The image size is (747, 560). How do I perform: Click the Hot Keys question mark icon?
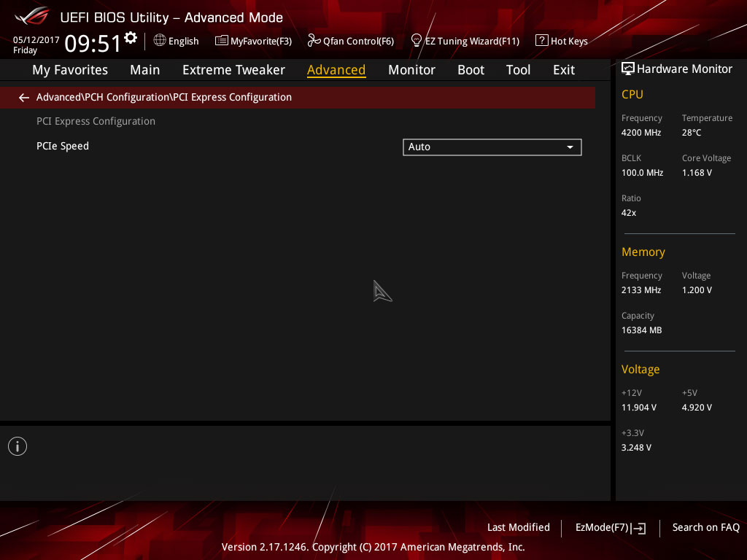pyautogui.click(x=541, y=41)
